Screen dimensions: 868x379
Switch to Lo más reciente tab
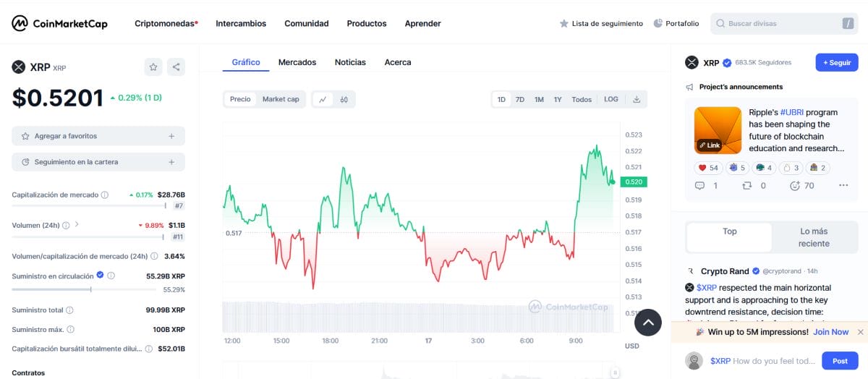[x=814, y=237]
